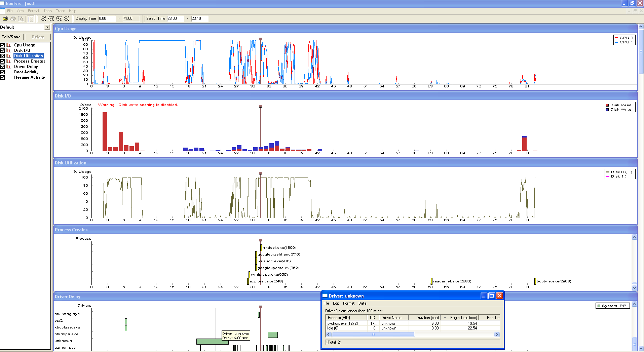Disable the Resume Activity checkbox
The width and height of the screenshot is (644, 352).
point(3,77)
